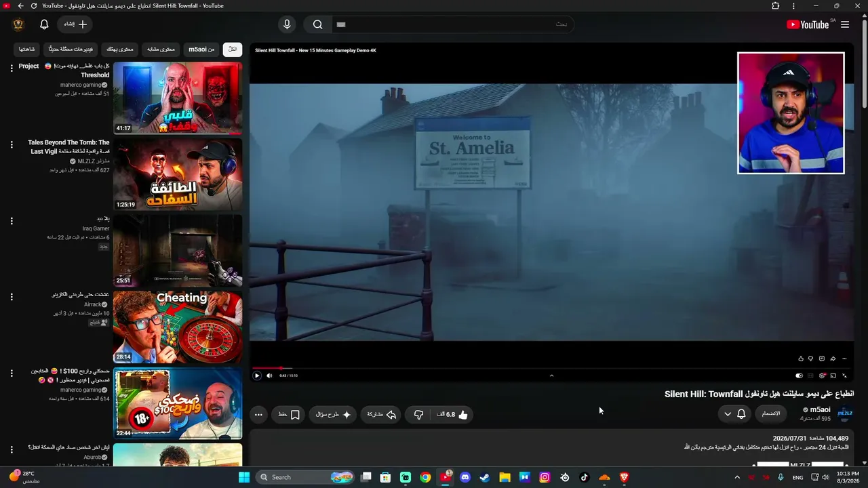This screenshot has height=488, width=868.
Task: Cast the video using the player cast icon
Action: (833, 375)
